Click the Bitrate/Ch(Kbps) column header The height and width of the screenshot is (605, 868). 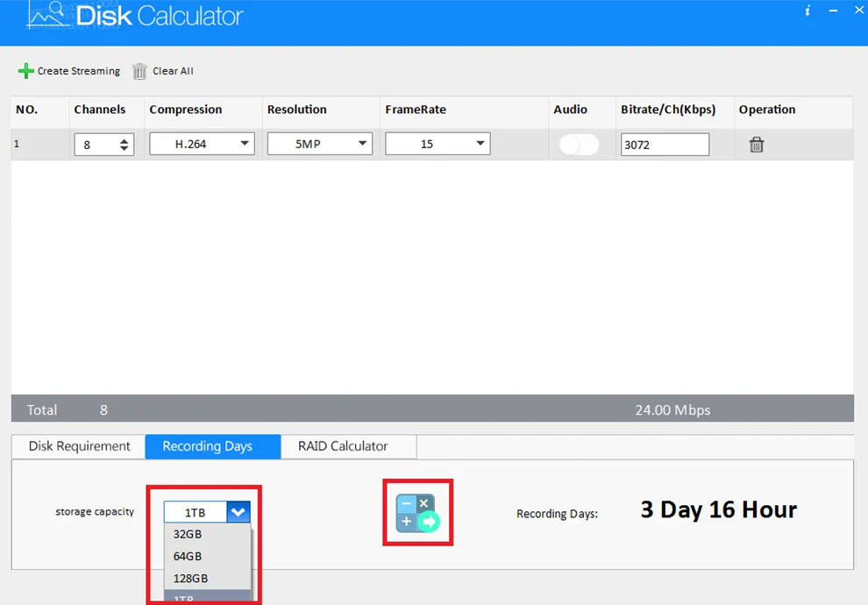pos(668,110)
